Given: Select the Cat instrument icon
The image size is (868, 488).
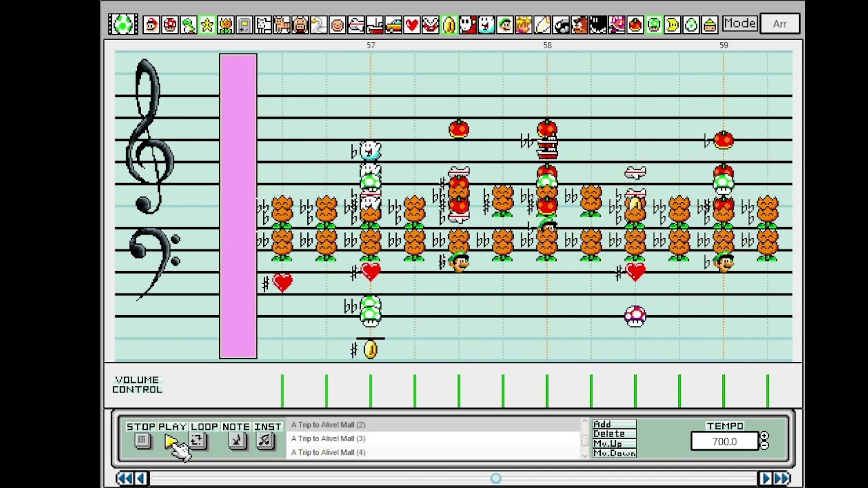Looking at the screenshot, I should pos(281,25).
